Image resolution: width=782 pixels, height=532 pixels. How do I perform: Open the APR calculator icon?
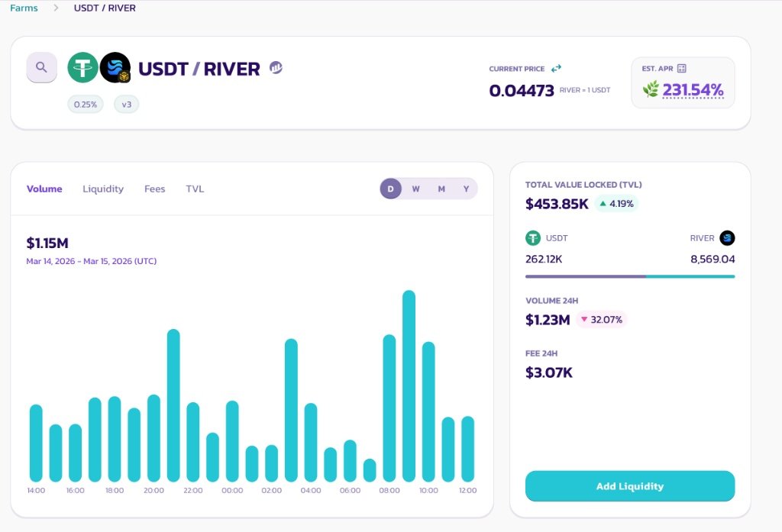[x=682, y=68]
